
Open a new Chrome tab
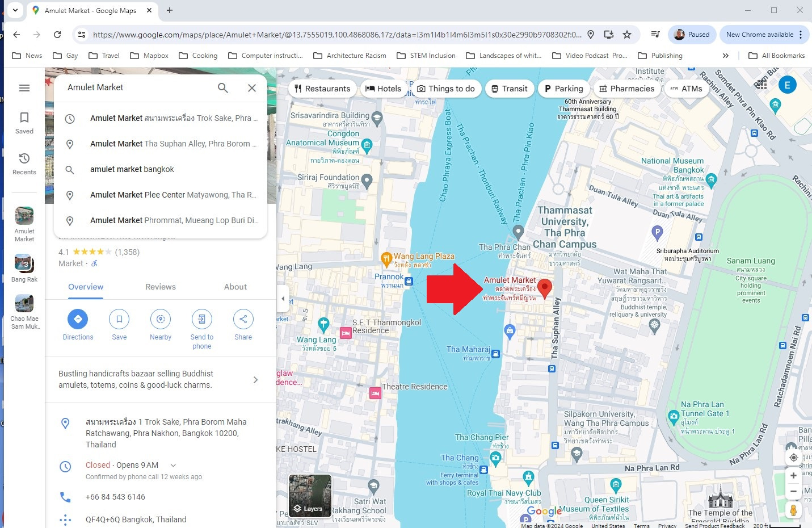click(170, 10)
